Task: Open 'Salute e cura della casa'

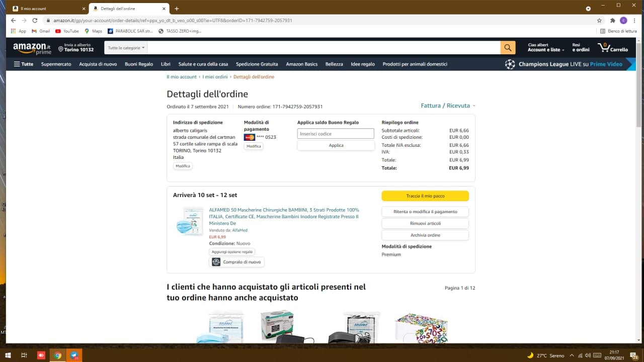Action: (x=203, y=64)
